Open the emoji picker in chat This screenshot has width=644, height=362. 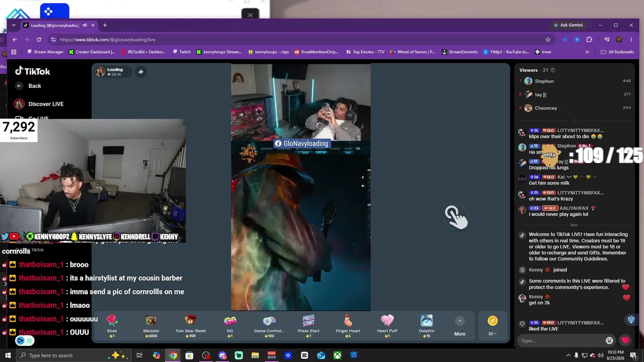609,340
